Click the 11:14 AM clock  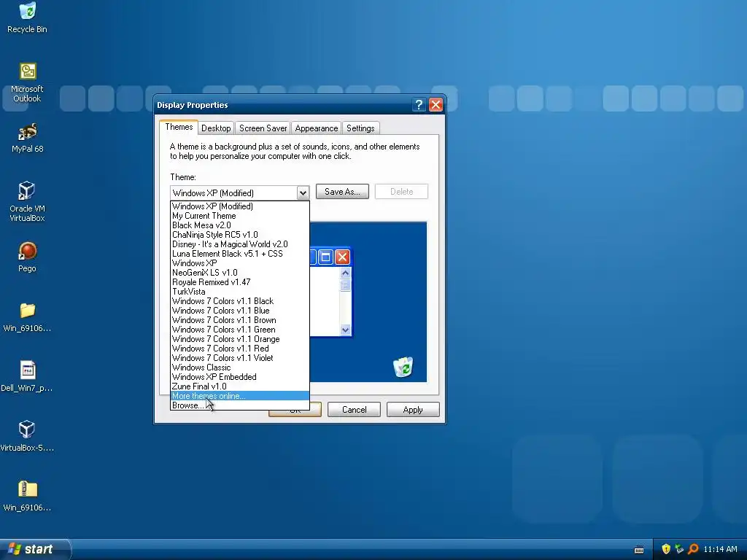click(x=720, y=549)
